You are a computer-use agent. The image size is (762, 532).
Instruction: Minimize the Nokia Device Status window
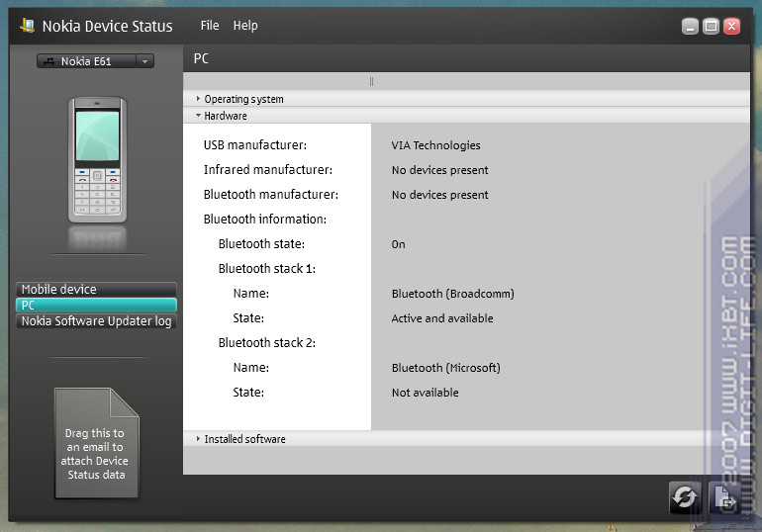(x=690, y=27)
